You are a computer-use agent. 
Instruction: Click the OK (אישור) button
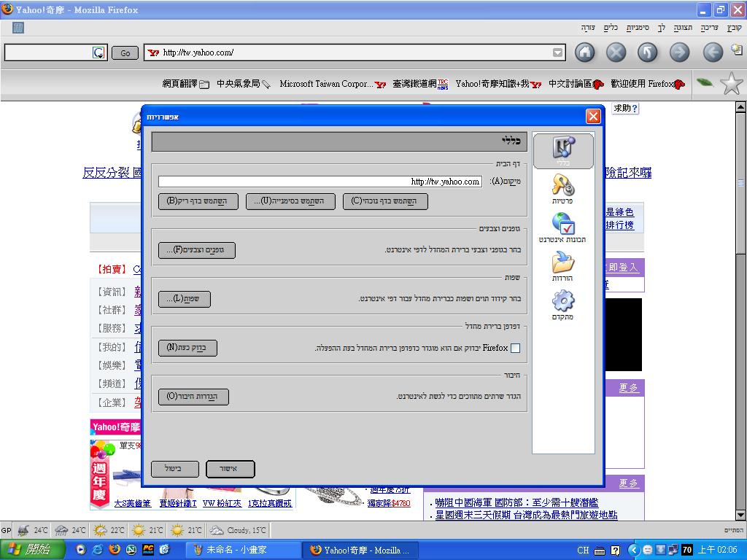click(x=231, y=469)
